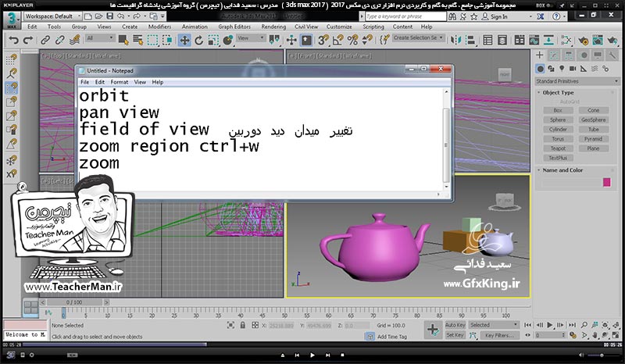This screenshot has width=625, height=364.
Task: Click the Teapot primitive button
Action: point(558,148)
